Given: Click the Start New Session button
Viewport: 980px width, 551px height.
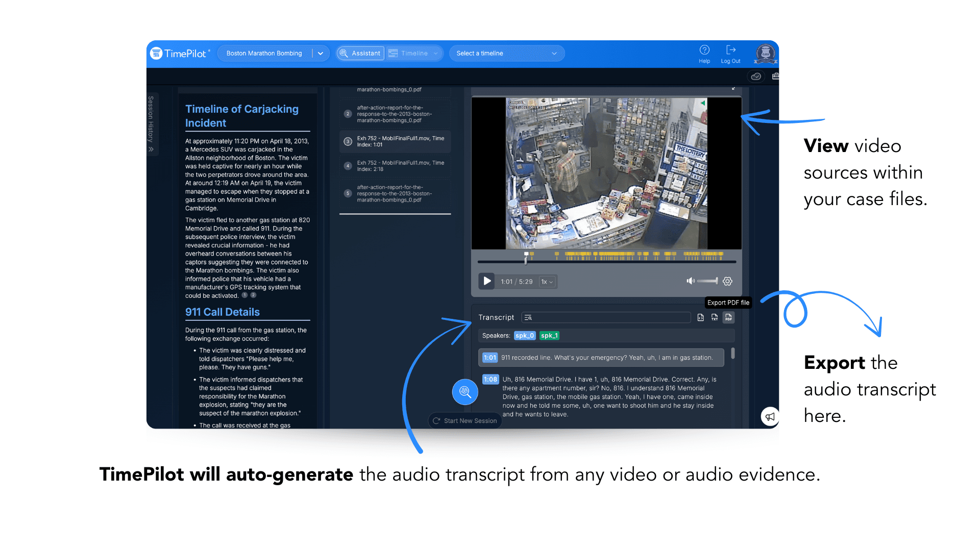Looking at the screenshot, I should [465, 421].
